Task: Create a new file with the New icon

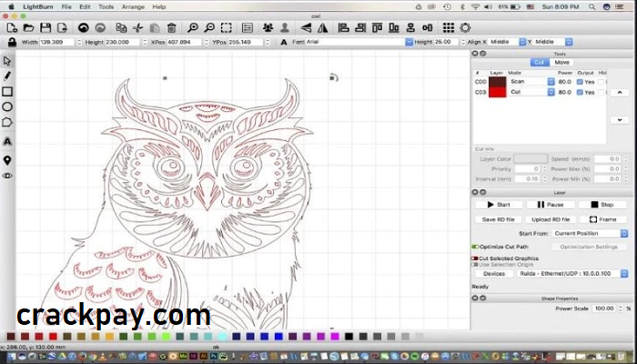Action: point(12,27)
